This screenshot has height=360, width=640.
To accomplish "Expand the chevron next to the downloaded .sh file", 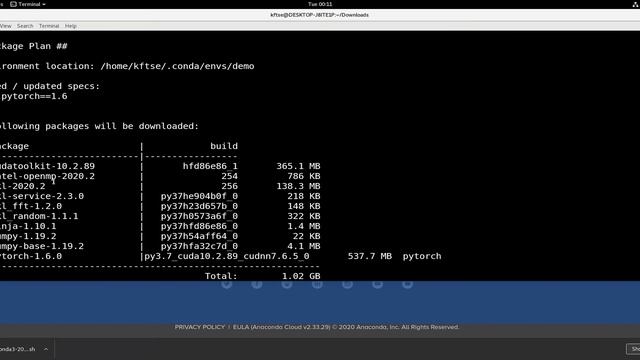I will [x=46, y=349].
